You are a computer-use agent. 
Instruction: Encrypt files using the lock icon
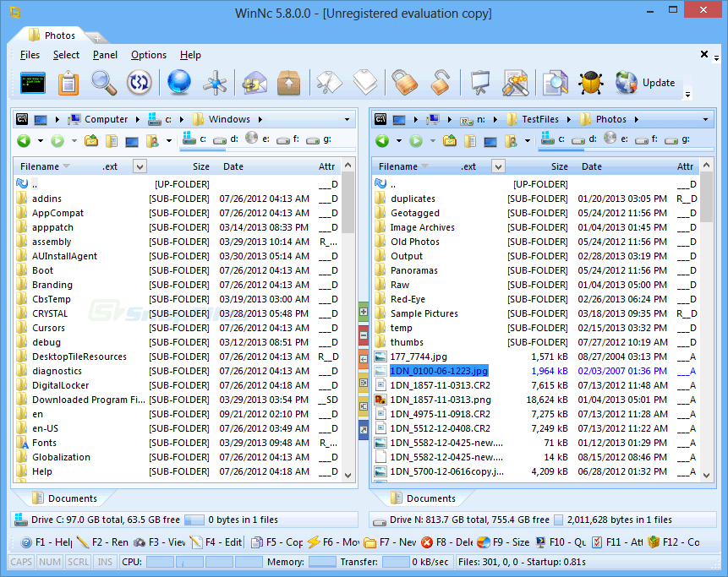(404, 83)
